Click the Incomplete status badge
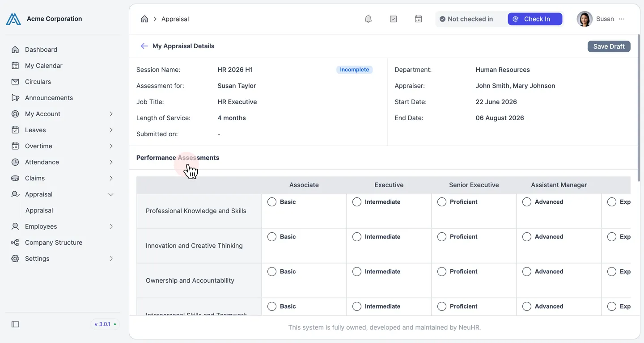644x343 pixels. (354, 70)
